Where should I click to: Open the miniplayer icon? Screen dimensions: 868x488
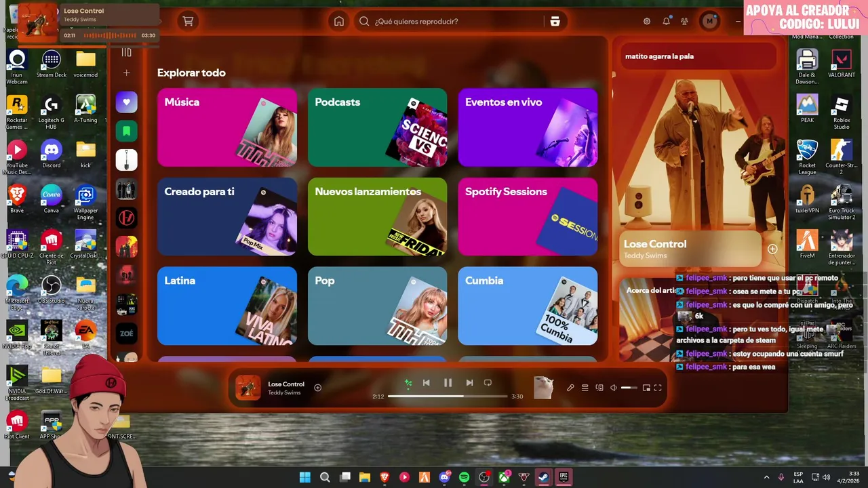(646, 388)
